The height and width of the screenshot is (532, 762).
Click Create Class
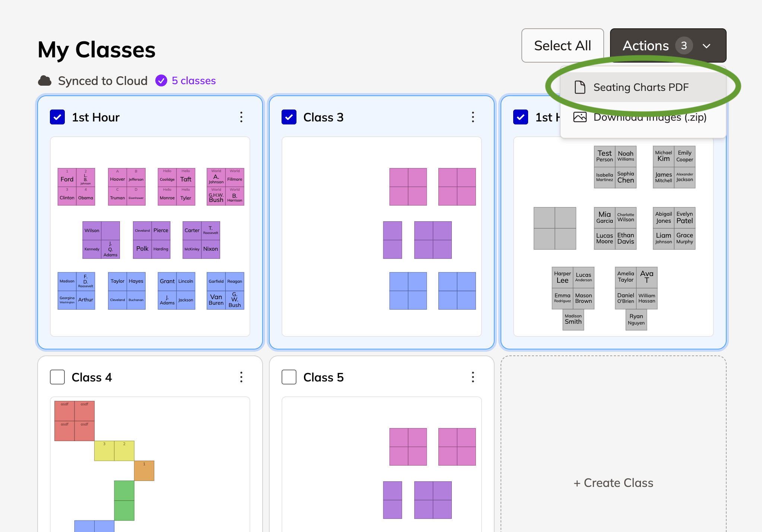[x=613, y=482]
